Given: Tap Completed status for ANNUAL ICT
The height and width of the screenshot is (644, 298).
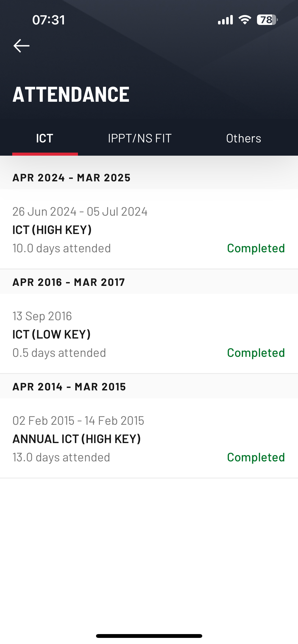Looking at the screenshot, I should 256,457.
